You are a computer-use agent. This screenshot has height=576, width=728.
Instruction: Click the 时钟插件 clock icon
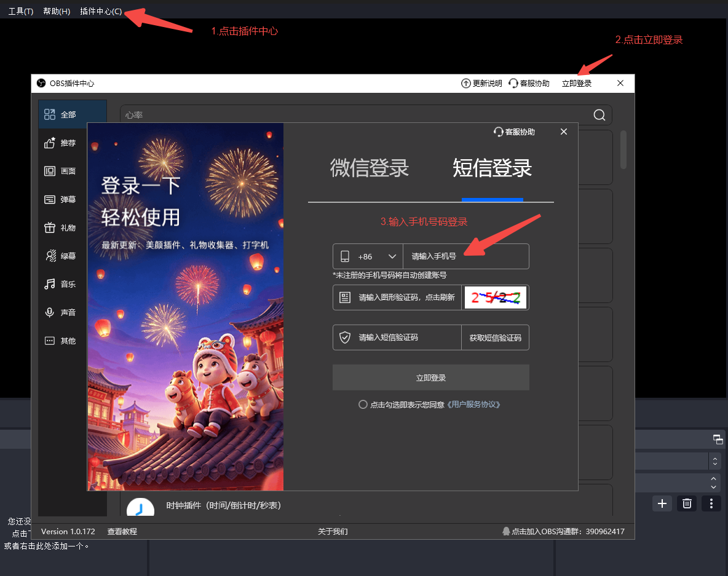coord(140,507)
